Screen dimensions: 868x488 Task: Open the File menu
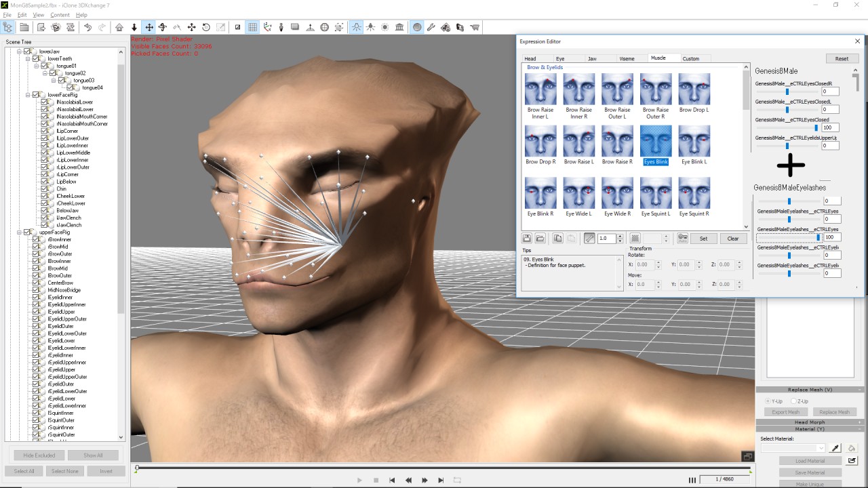coord(7,15)
